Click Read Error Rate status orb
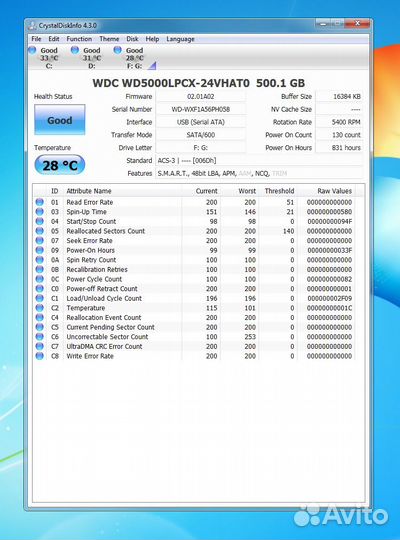The height and width of the screenshot is (540, 400). coord(40,202)
